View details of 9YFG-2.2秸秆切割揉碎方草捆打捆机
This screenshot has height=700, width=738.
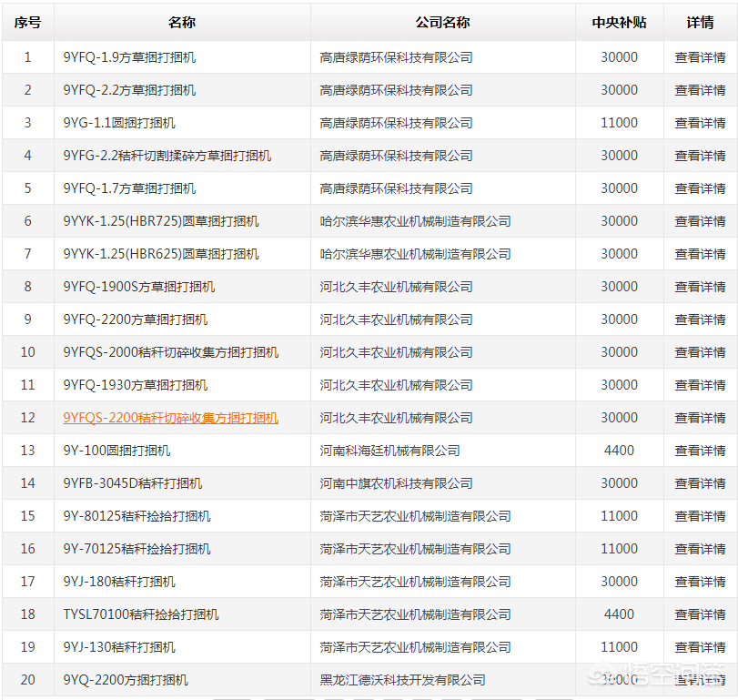point(700,156)
